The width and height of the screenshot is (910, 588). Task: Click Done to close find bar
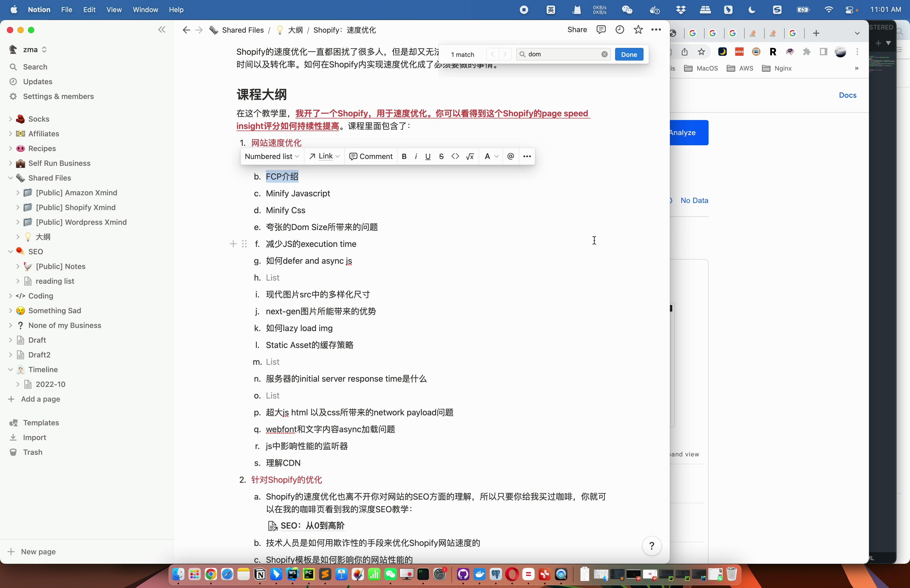tap(629, 54)
